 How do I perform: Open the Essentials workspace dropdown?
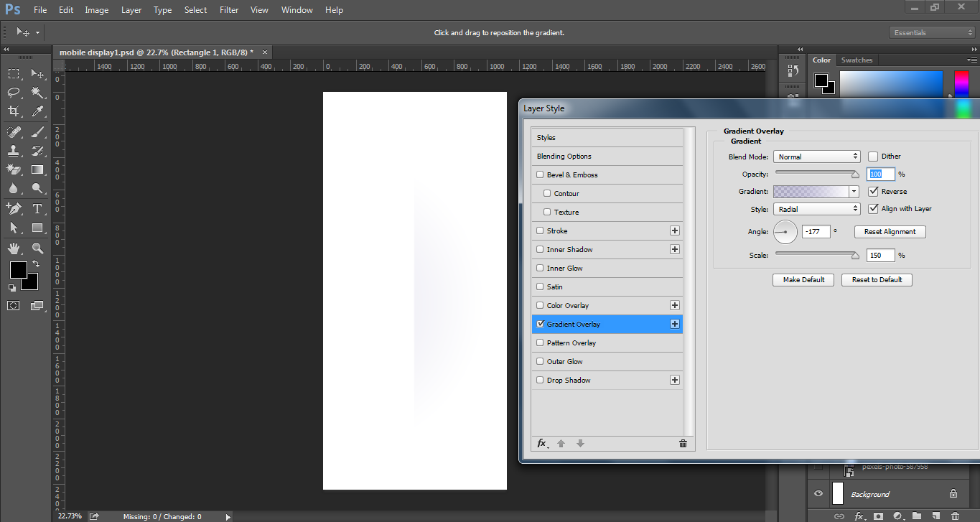932,32
